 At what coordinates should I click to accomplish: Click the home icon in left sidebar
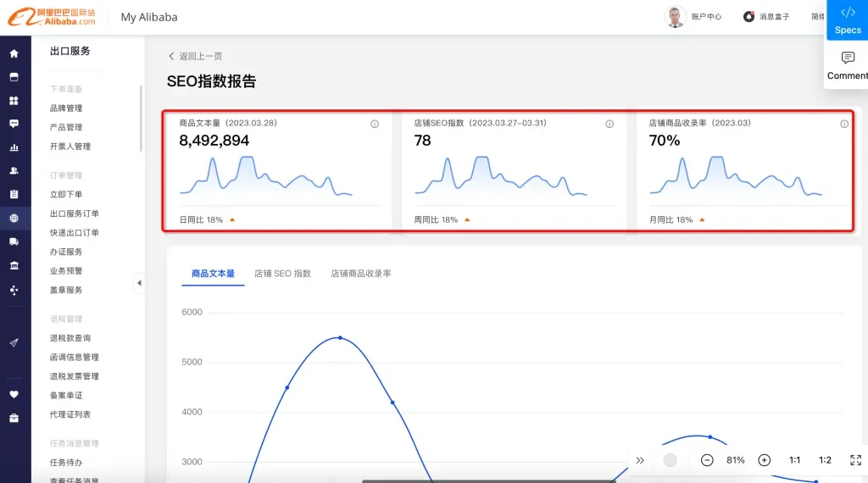click(x=14, y=53)
